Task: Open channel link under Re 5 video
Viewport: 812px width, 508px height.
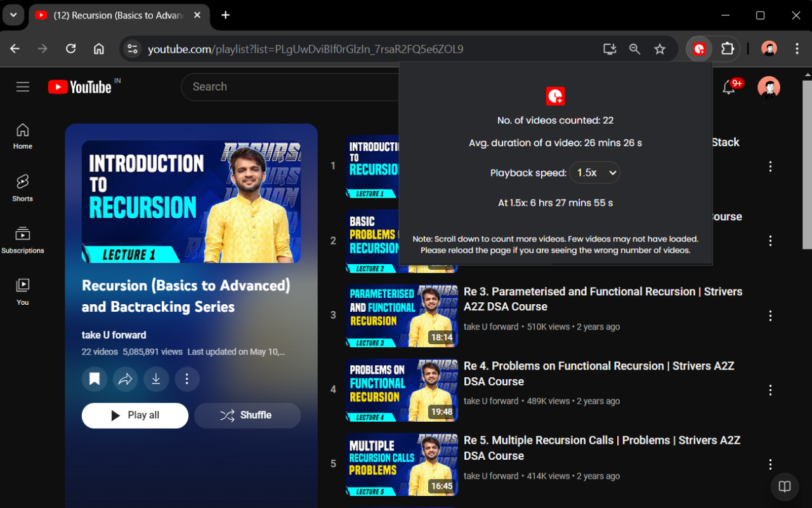Action: pyautogui.click(x=491, y=476)
